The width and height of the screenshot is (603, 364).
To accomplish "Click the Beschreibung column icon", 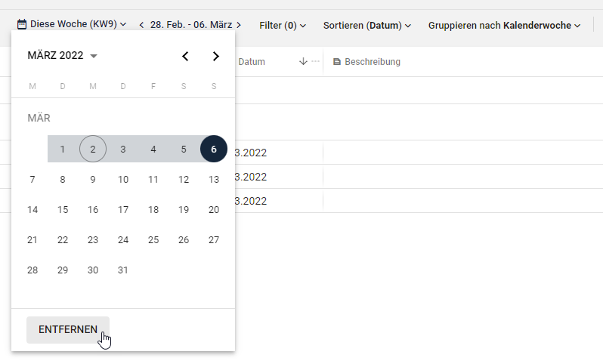I will pos(337,62).
